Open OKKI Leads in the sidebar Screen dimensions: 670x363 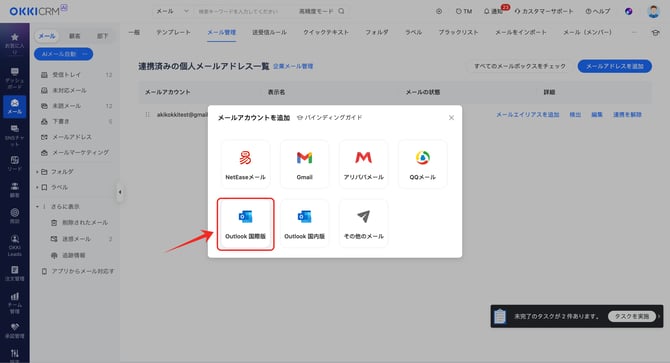[x=15, y=245]
